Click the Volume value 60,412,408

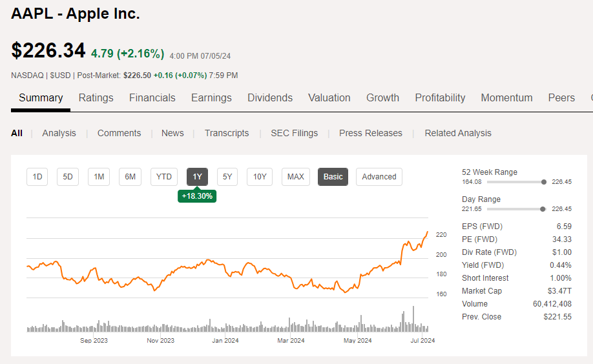coord(552,304)
